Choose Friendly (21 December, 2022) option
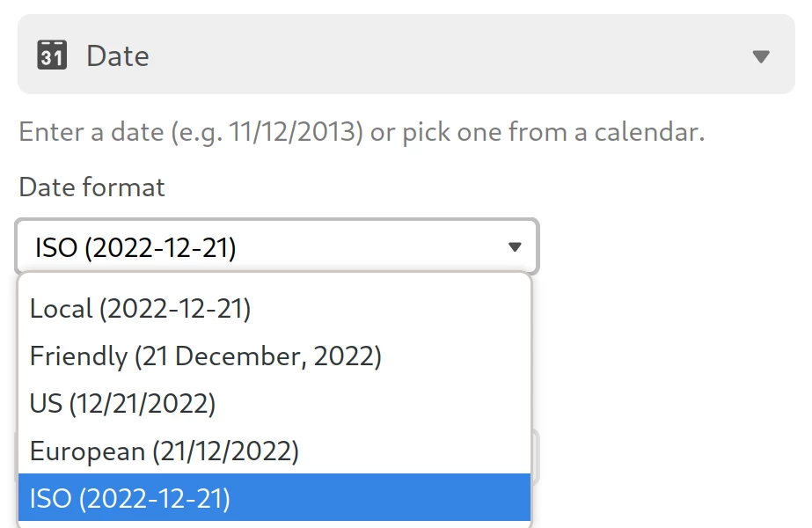The image size is (812, 528). point(274,356)
